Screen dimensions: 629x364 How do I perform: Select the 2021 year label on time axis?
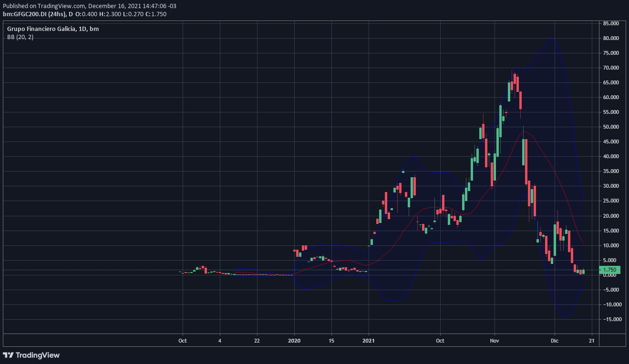(369, 341)
